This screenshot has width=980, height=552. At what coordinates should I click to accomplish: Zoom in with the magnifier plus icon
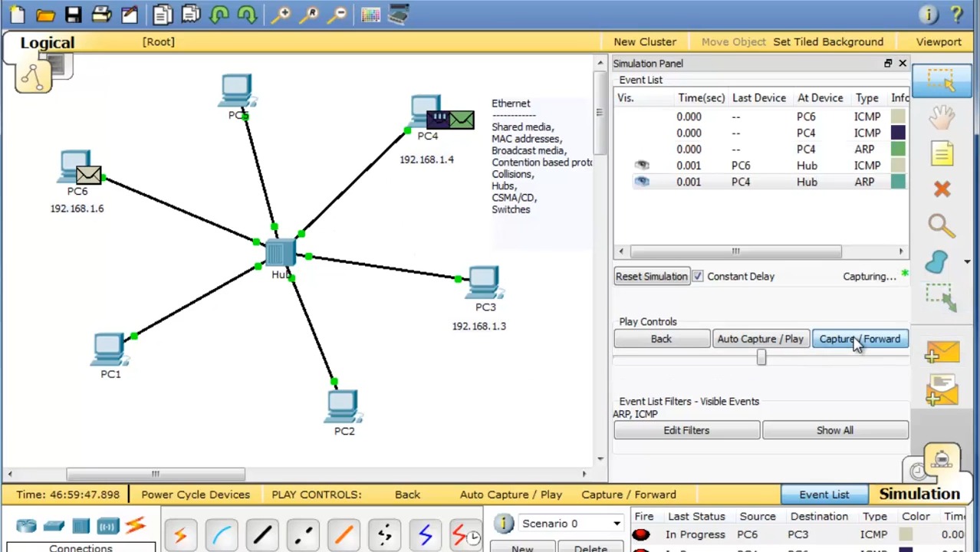click(x=281, y=15)
